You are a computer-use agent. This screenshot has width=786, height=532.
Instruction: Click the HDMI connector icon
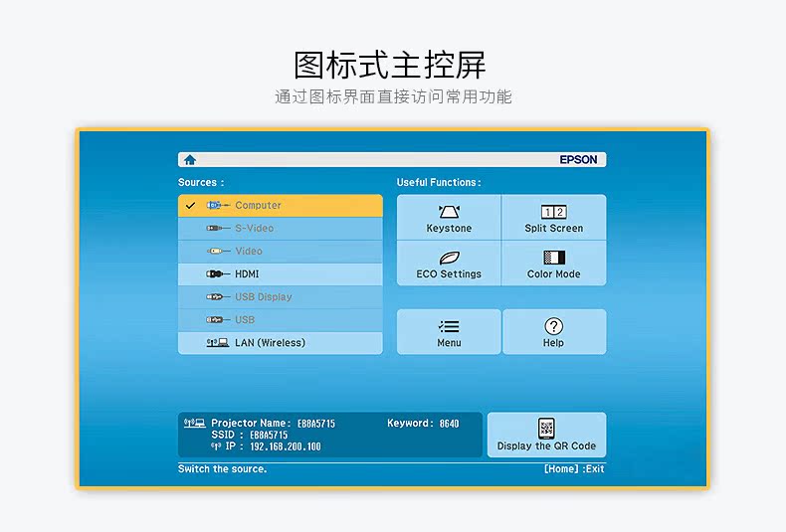218,274
